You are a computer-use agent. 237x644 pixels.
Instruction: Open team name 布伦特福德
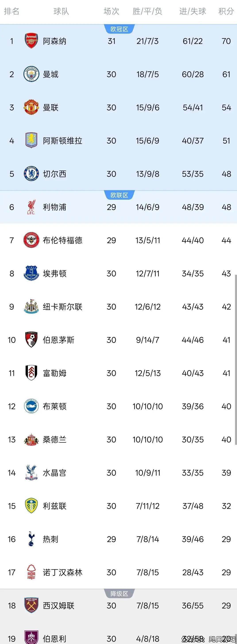pyautogui.click(x=62, y=240)
